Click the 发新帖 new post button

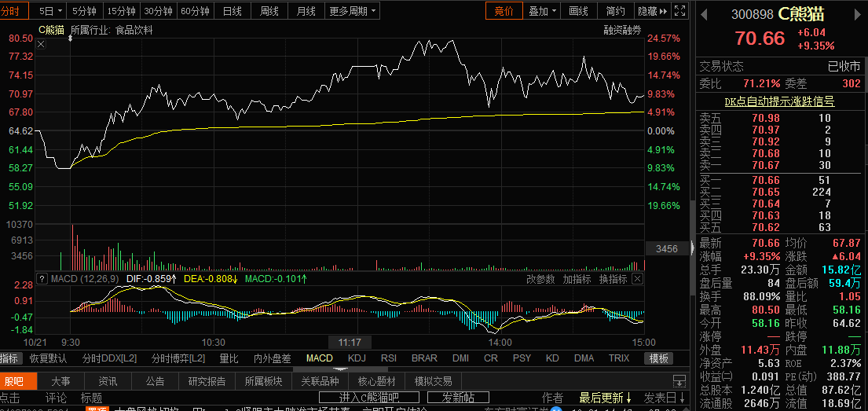(459, 397)
